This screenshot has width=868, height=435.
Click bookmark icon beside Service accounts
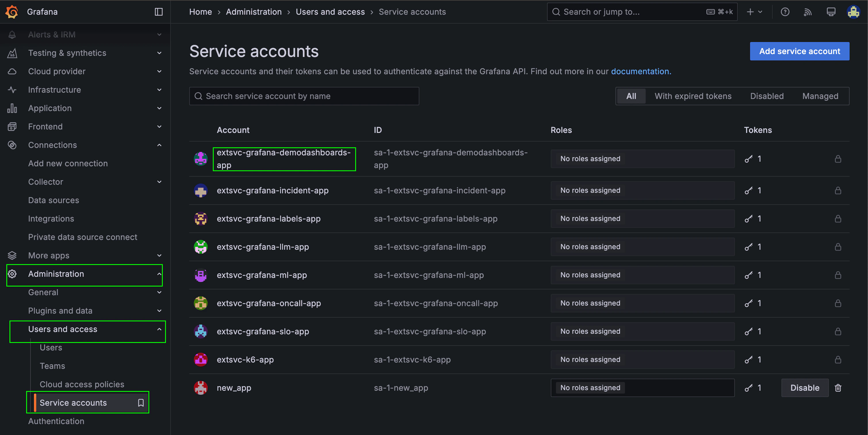pos(141,403)
